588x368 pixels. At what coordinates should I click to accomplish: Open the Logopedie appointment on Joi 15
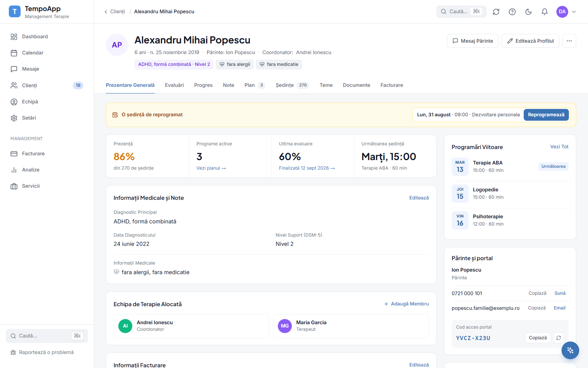(510, 193)
